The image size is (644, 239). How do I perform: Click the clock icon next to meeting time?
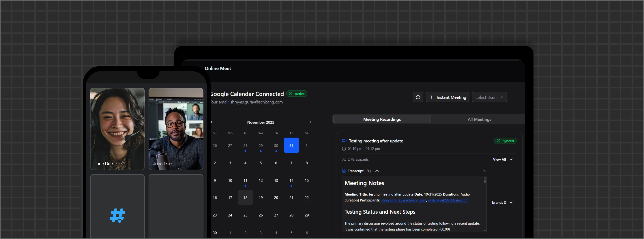[344, 149]
